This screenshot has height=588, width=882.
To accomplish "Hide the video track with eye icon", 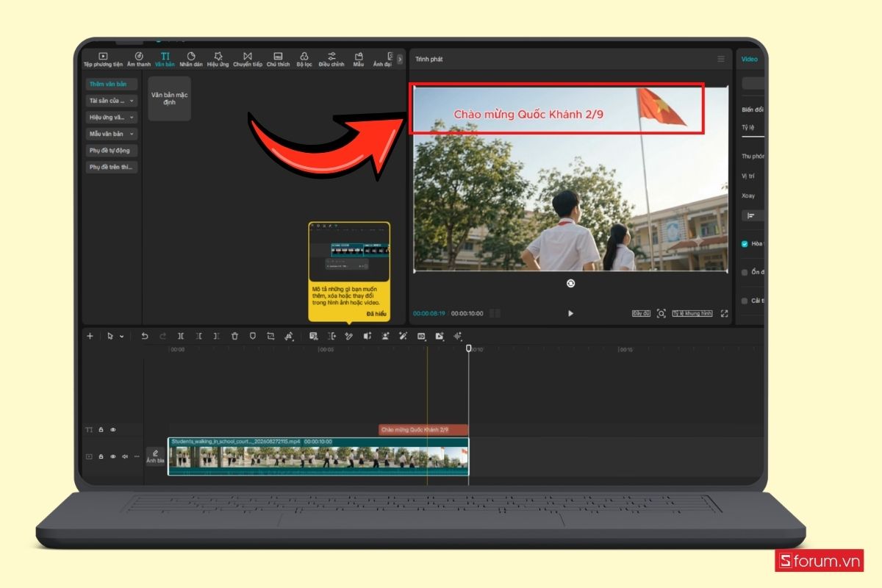I will click(113, 456).
